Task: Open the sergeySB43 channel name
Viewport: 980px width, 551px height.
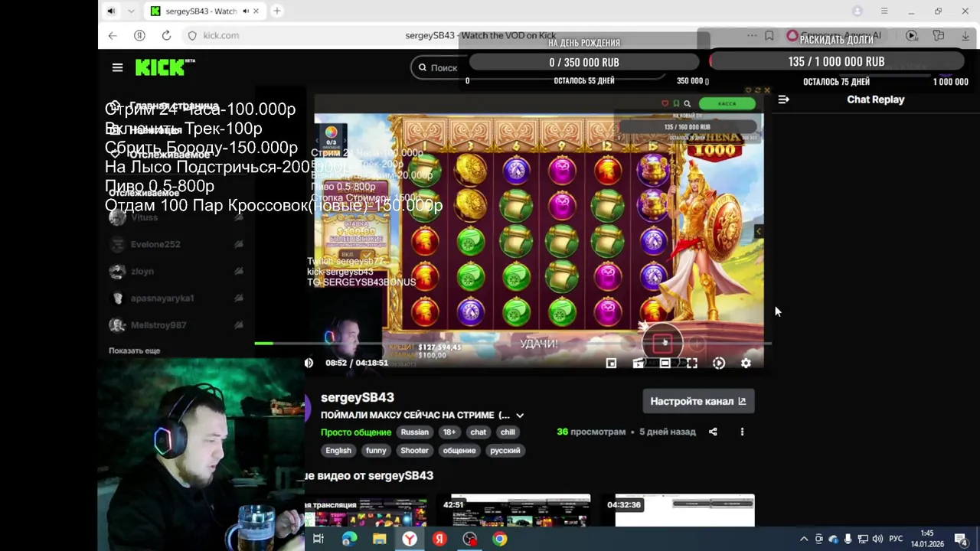Action: pyautogui.click(x=357, y=397)
